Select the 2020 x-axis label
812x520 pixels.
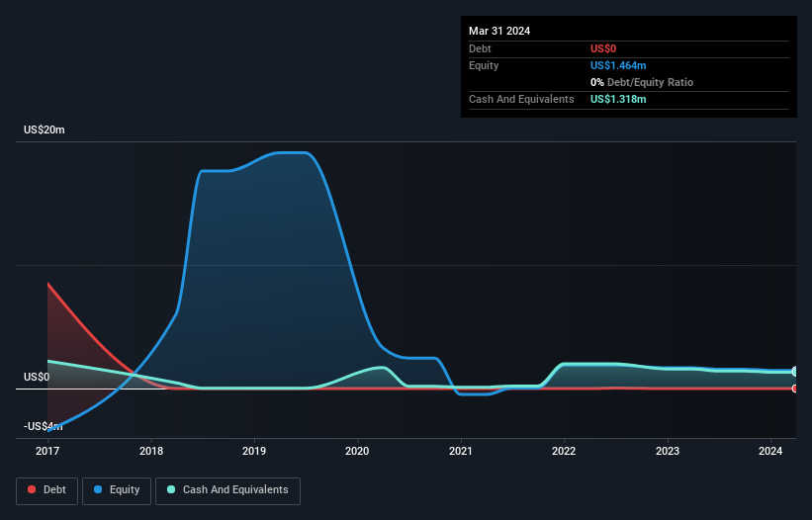(x=357, y=451)
